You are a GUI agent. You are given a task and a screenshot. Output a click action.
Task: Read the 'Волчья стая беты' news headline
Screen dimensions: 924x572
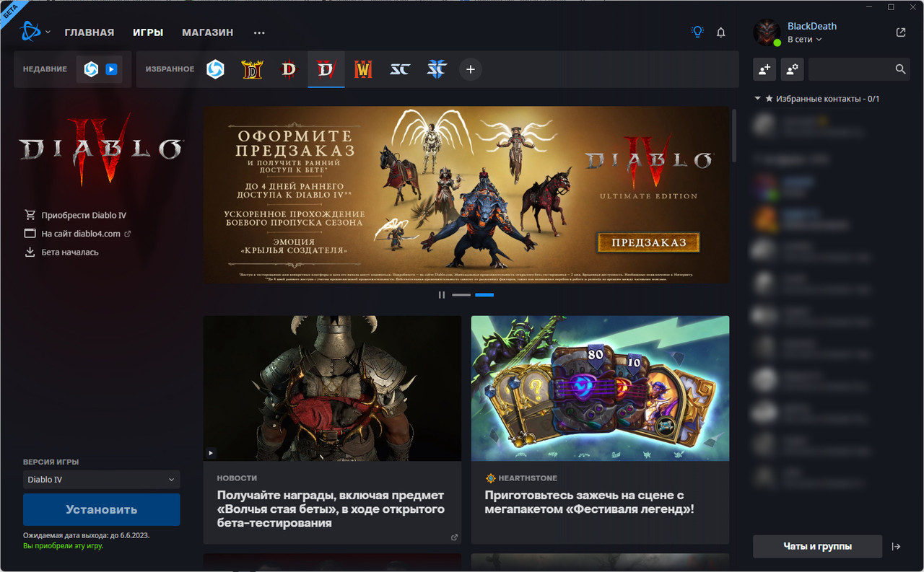point(331,509)
